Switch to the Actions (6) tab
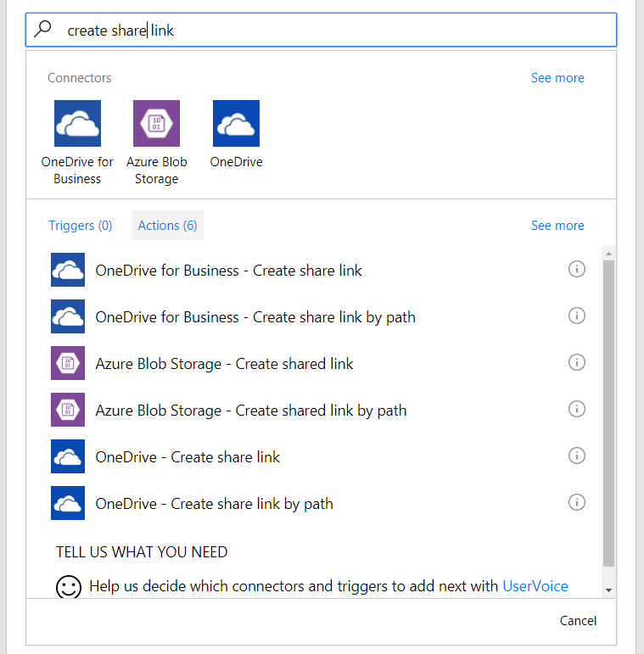The width and height of the screenshot is (644, 654). click(x=167, y=226)
